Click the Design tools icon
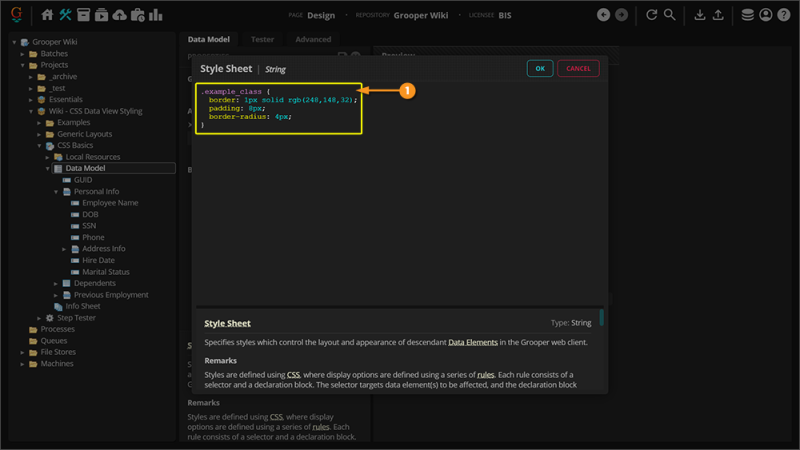800x450 pixels. pyautogui.click(x=65, y=15)
